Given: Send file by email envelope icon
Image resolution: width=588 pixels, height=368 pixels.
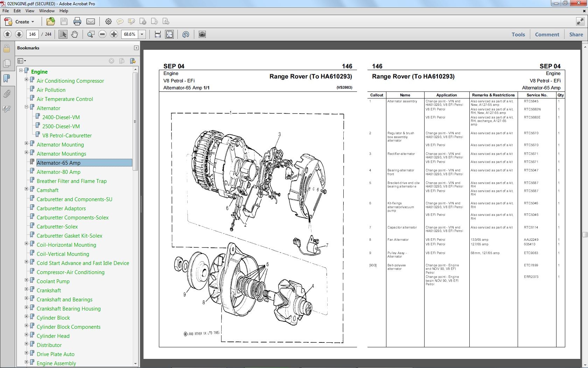Looking at the screenshot, I should [x=91, y=22].
